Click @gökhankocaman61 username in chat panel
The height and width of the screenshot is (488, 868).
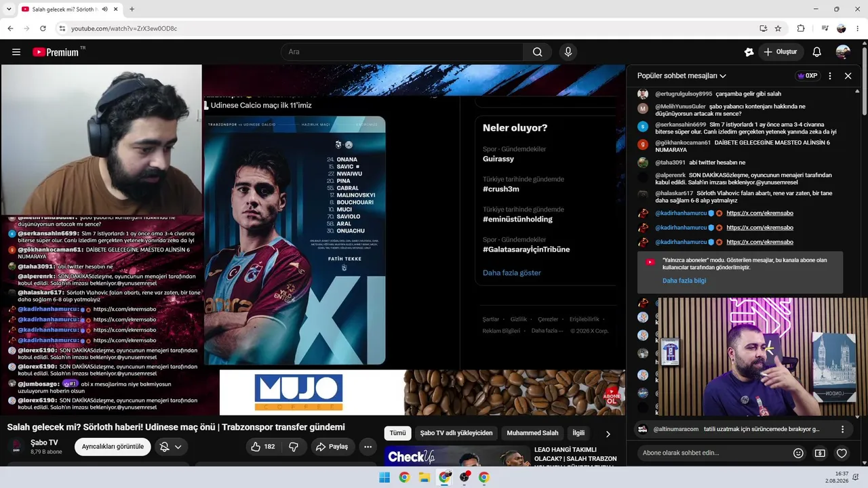tap(683, 143)
